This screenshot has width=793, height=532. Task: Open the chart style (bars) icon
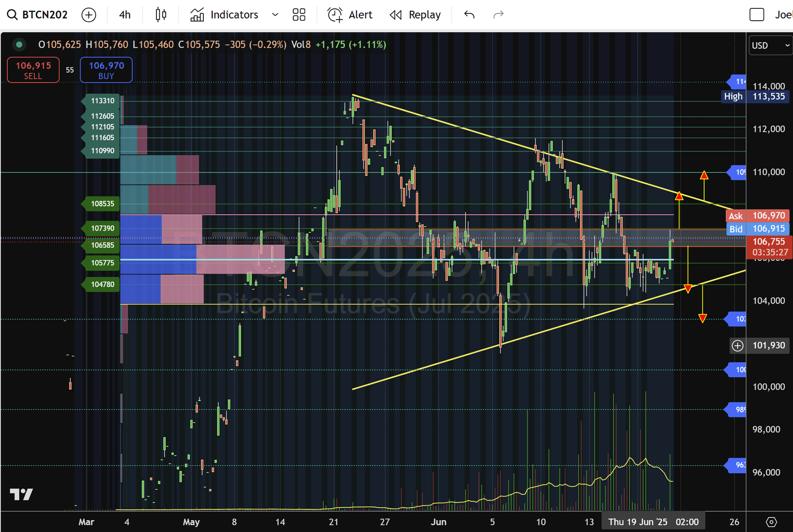161,14
